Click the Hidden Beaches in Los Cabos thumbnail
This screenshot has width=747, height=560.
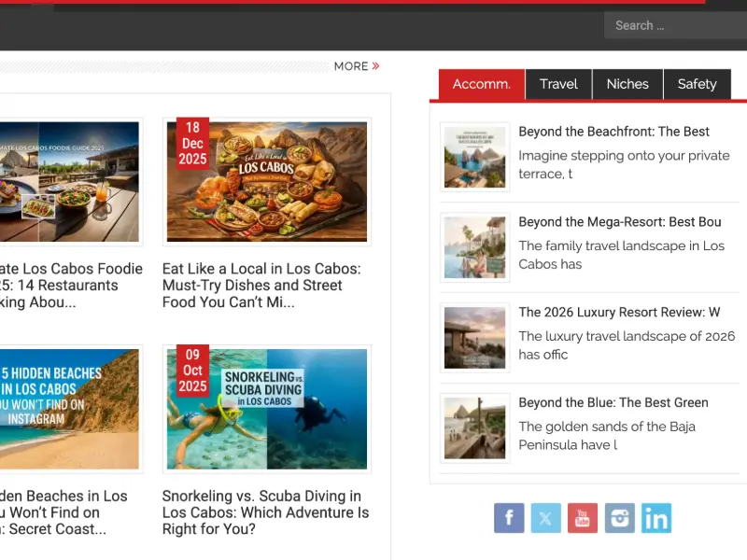(69, 409)
